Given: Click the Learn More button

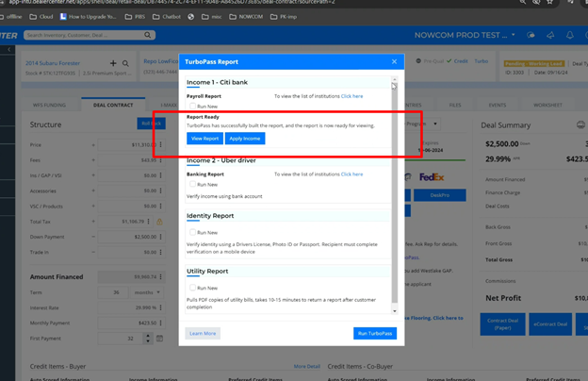Looking at the screenshot, I should (203, 333).
